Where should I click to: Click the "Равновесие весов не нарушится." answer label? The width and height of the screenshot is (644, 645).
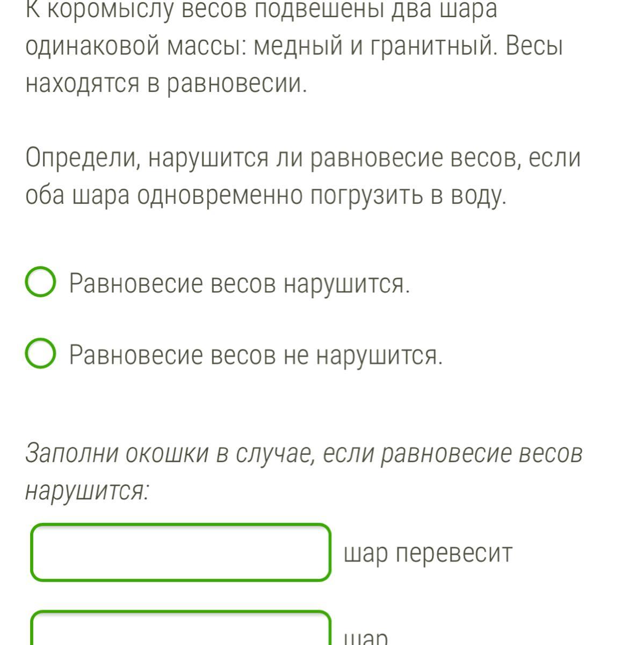256,355
